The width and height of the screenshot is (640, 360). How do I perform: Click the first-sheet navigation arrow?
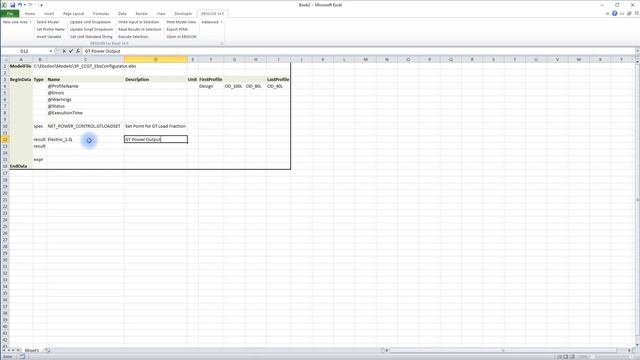tap(4, 350)
